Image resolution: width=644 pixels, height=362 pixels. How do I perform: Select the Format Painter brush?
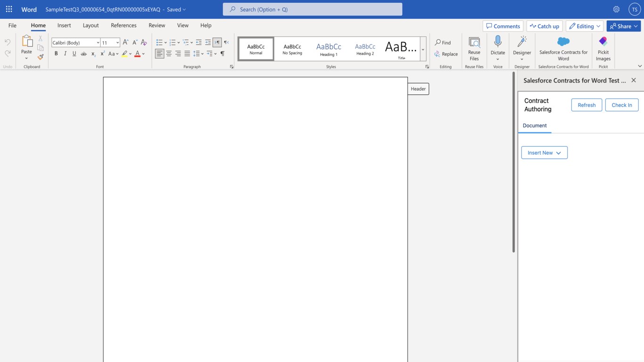tap(41, 57)
